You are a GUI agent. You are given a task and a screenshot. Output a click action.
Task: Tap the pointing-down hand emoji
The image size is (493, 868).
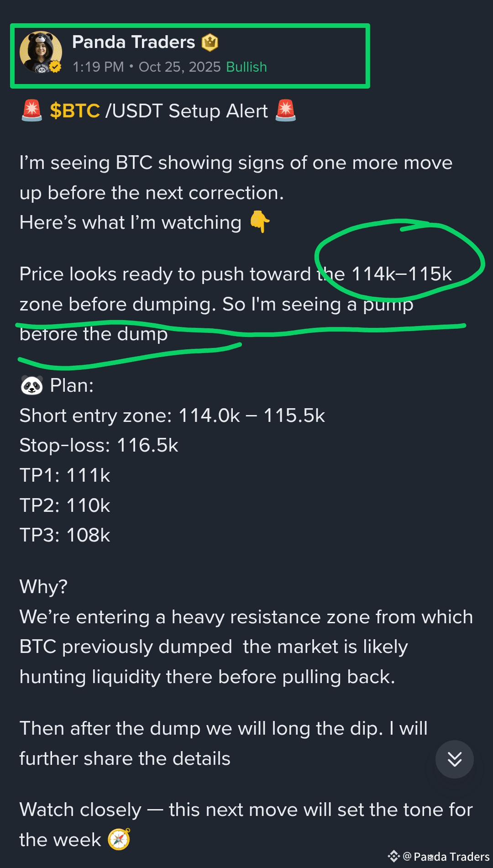tap(260, 222)
